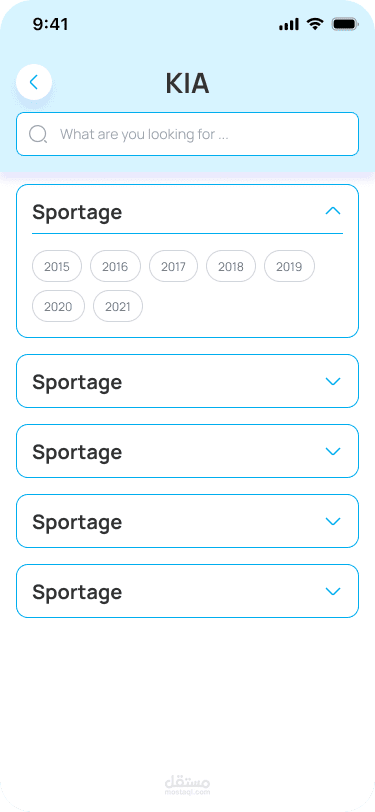Tap the cellular signal bars icon
This screenshot has width=375, height=812.
click(289, 24)
